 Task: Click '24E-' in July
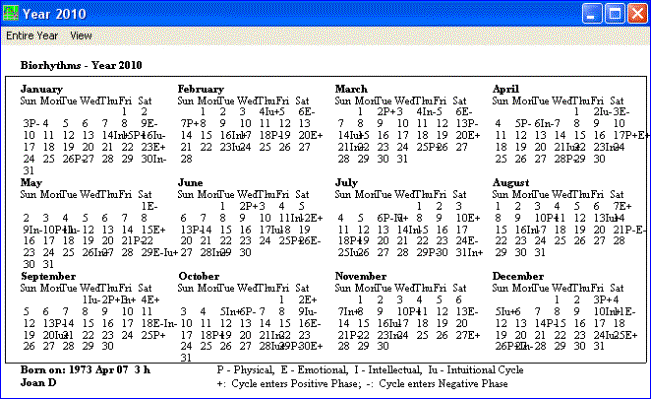click(467, 241)
